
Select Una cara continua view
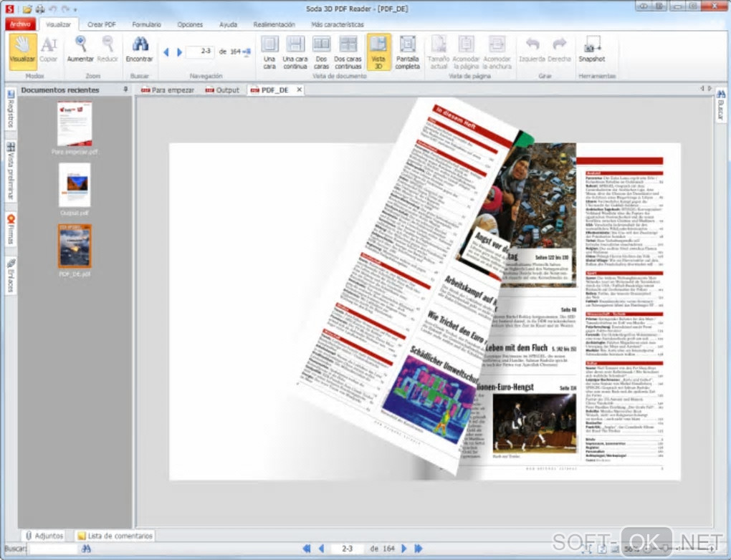(x=295, y=52)
